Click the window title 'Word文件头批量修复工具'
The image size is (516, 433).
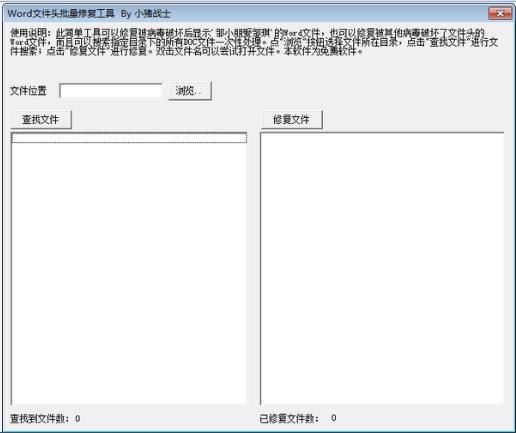pos(61,14)
